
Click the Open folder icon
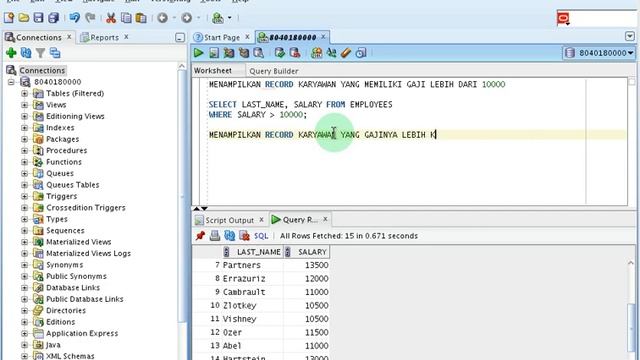(24, 18)
